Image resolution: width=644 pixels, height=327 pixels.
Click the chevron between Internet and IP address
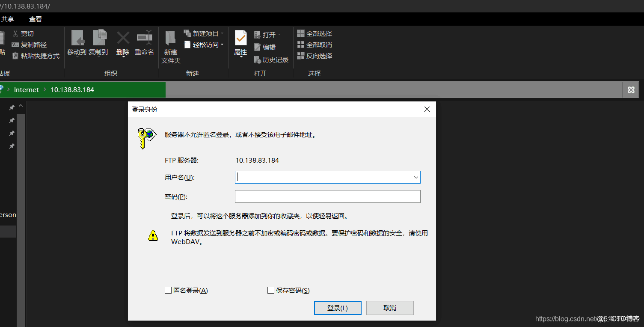(45, 89)
